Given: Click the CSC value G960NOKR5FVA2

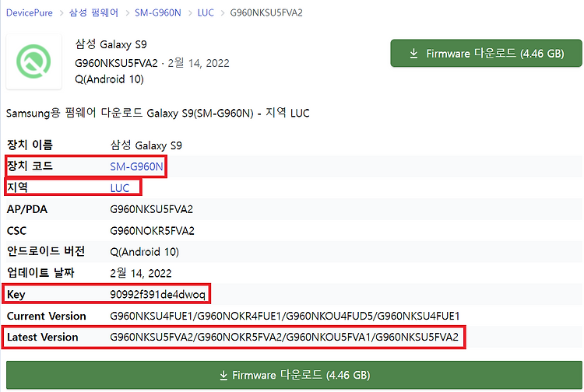Looking at the screenshot, I should (x=152, y=231).
